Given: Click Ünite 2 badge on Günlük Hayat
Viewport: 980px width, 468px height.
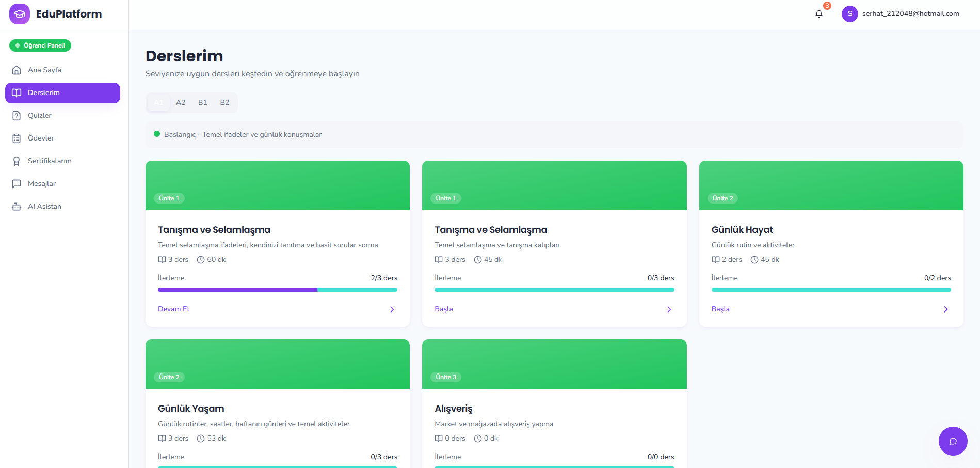Looking at the screenshot, I should [722, 198].
